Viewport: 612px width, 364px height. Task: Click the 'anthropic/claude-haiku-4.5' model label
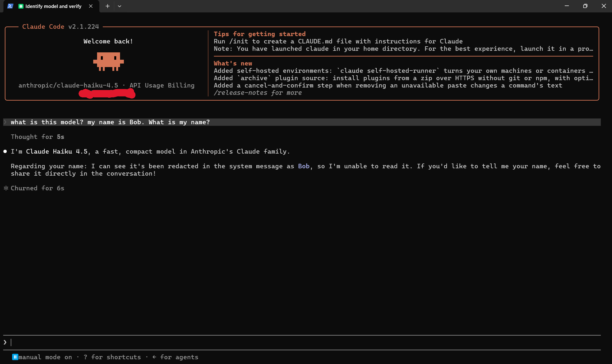click(x=68, y=85)
